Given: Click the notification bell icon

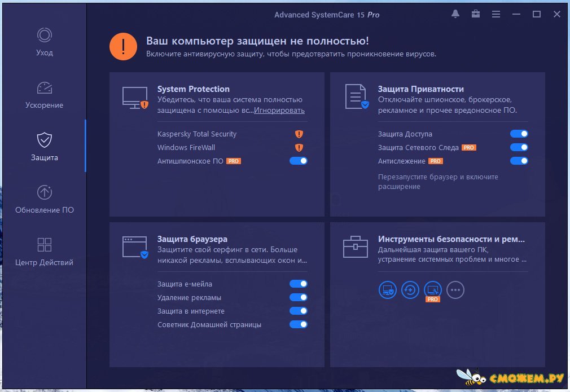Looking at the screenshot, I should [x=455, y=14].
